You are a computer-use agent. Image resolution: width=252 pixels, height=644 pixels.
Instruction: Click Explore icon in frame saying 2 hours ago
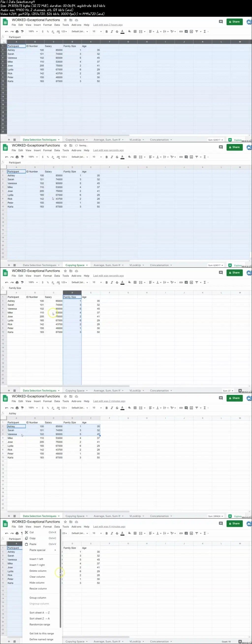coord(230,140)
